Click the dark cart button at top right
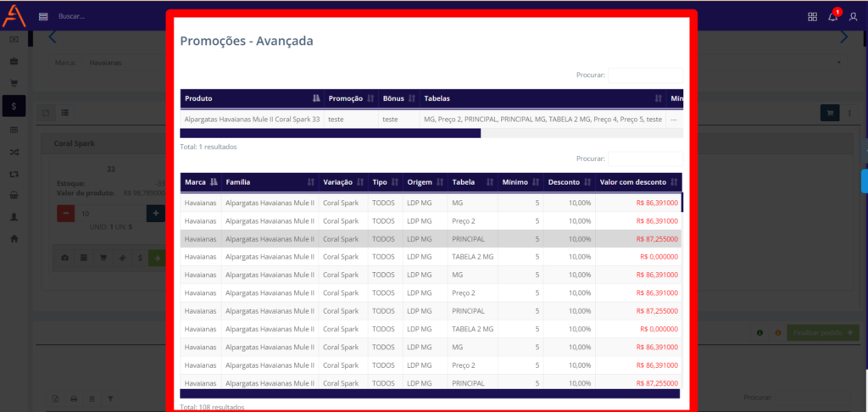Viewport: 868px width, 412px height. [829, 113]
